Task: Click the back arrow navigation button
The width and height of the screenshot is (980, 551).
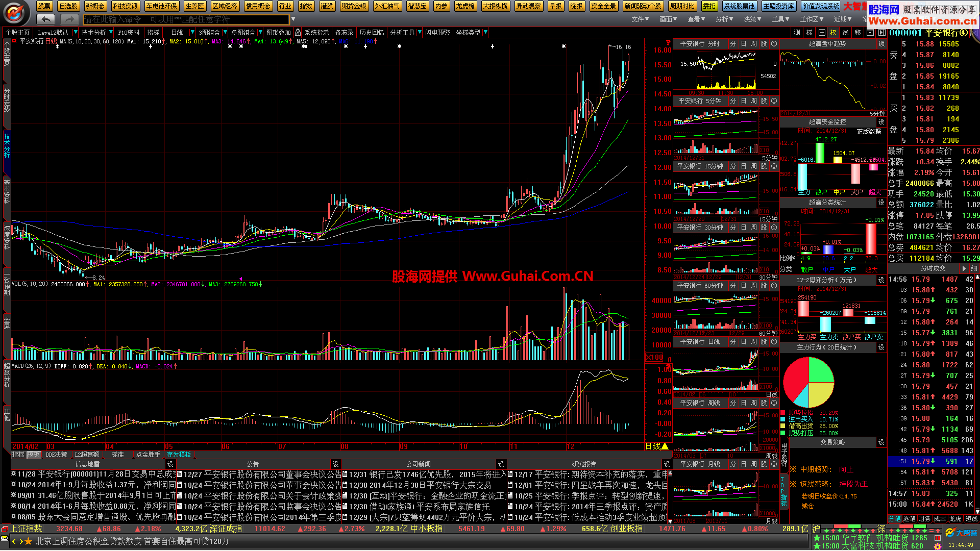Action: [x=46, y=19]
